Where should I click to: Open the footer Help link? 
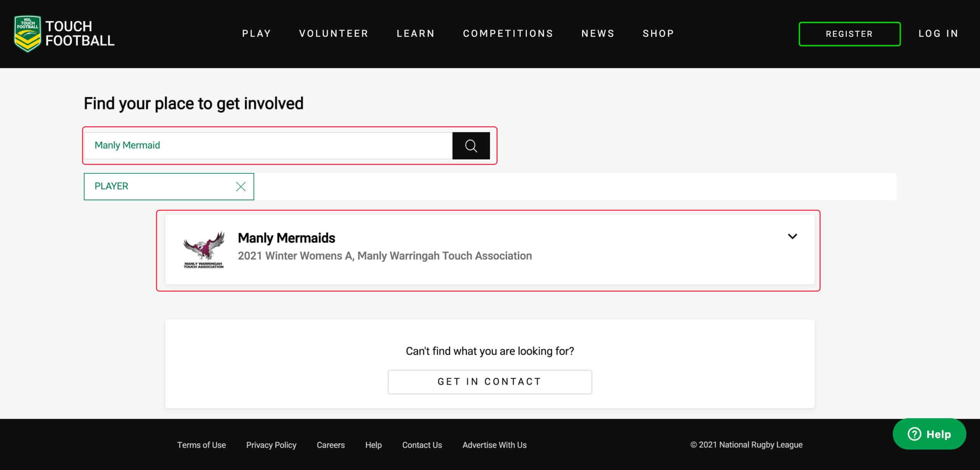[373, 445]
